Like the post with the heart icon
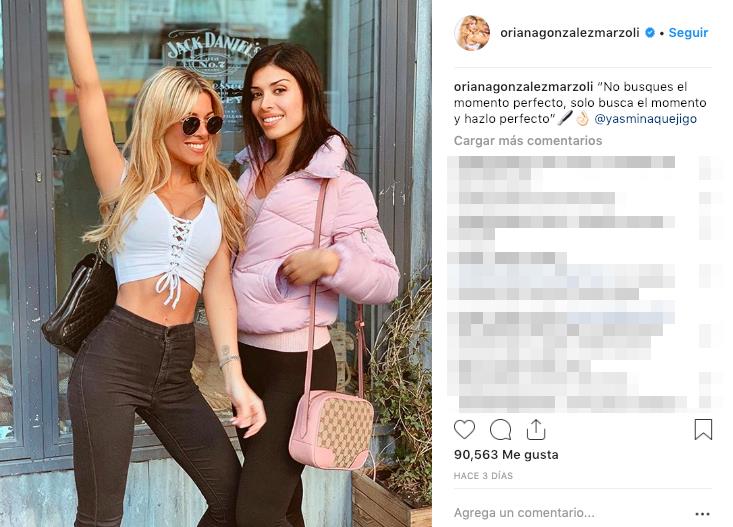 pos(464,429)
